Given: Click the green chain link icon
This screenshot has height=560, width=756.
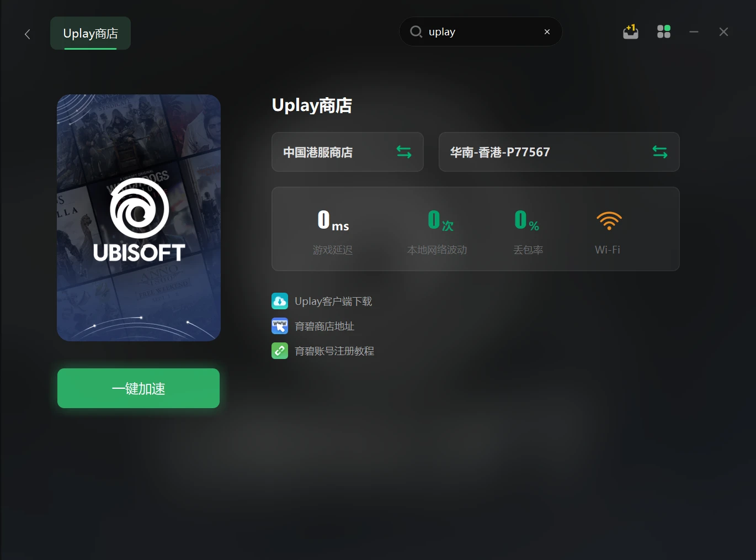Looking at the screenshot, I should tap(280, 351).
